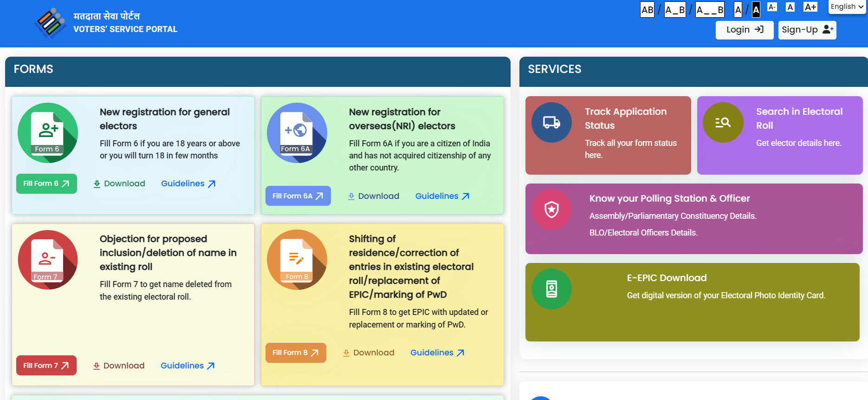This screenshot has width=868, height=400.
Task: Click the E-EPIC Download card icon
Action: click(551, 289)
